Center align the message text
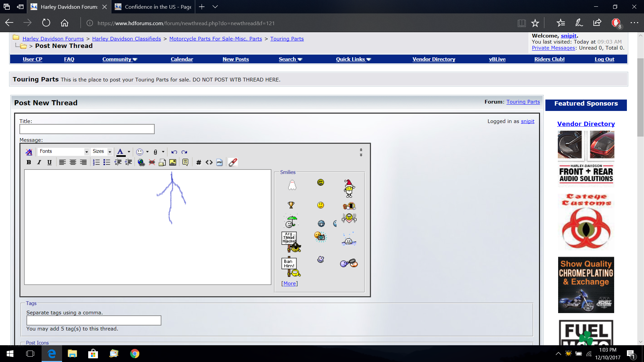This screenshot has width=644, height=362. (x=73, y=163)
